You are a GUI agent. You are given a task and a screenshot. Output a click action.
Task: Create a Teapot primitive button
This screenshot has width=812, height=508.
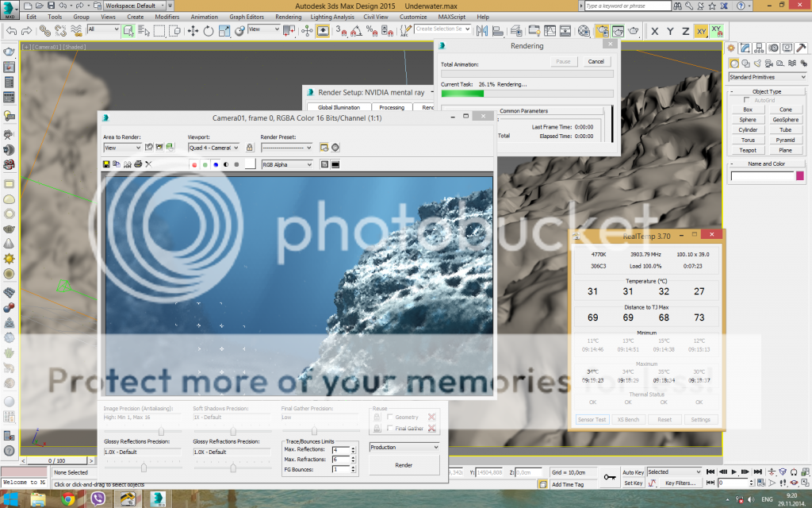(x=748, y=150)
